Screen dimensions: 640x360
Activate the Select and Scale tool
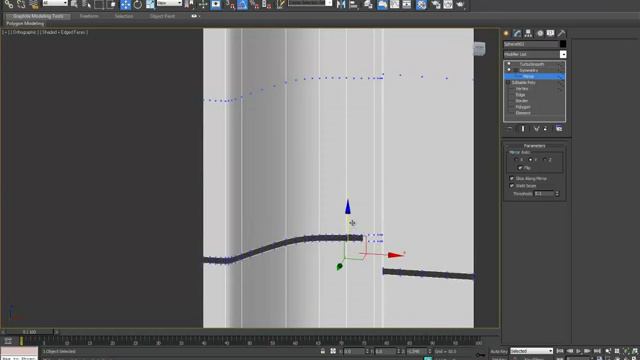click(x=150, y=4)
